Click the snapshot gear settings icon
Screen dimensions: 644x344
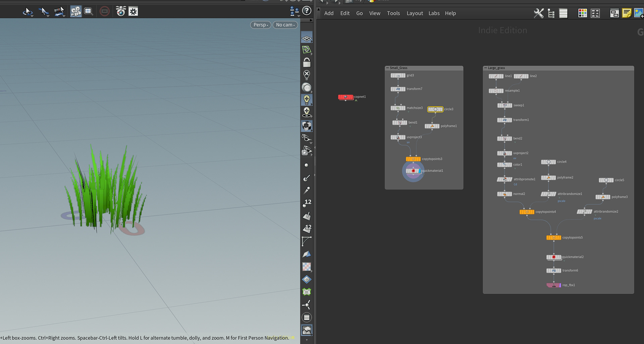coord(133,12)
